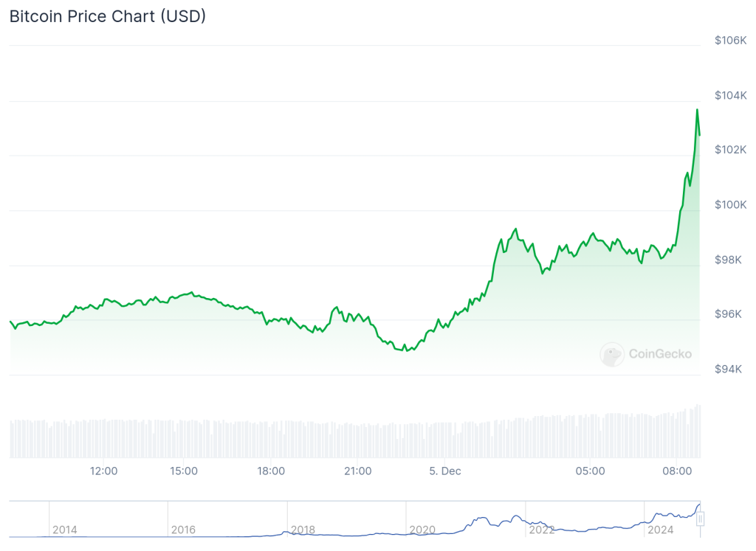Screen dimensions: 756x551
Task: Click the Bitcoin Price Chart (USD) title
Action: tap(108, 16)
